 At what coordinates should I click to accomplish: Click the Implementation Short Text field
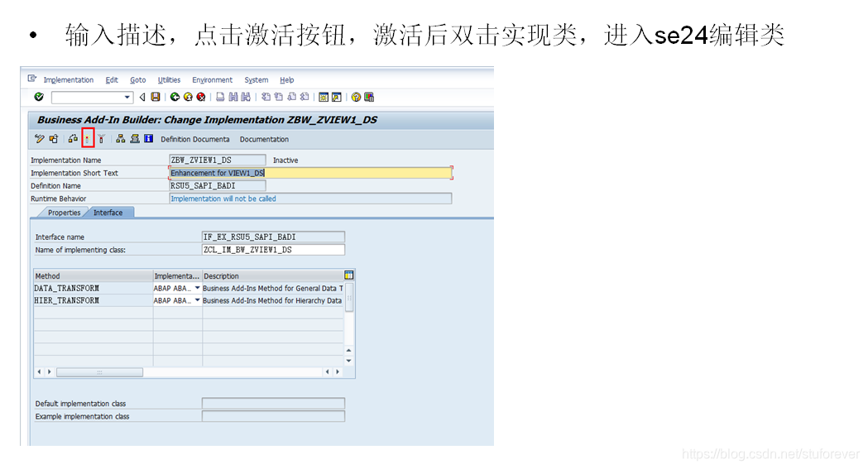[x=310, y=173]
